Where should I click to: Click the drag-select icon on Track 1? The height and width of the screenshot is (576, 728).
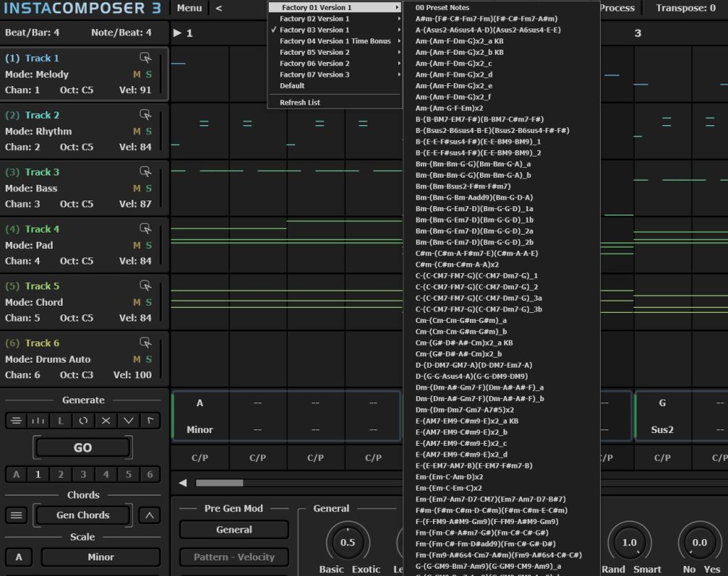pos(145,58)
